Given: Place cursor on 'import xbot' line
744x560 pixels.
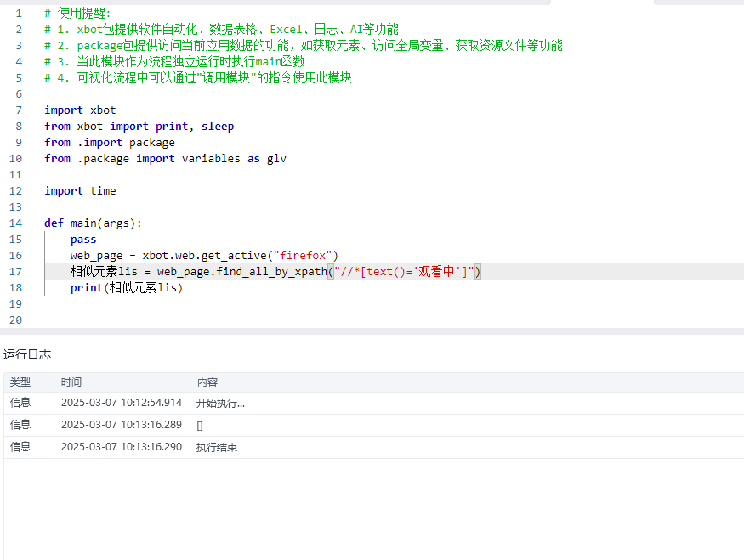Looking at the screenshot, I should tap(80, 110).
